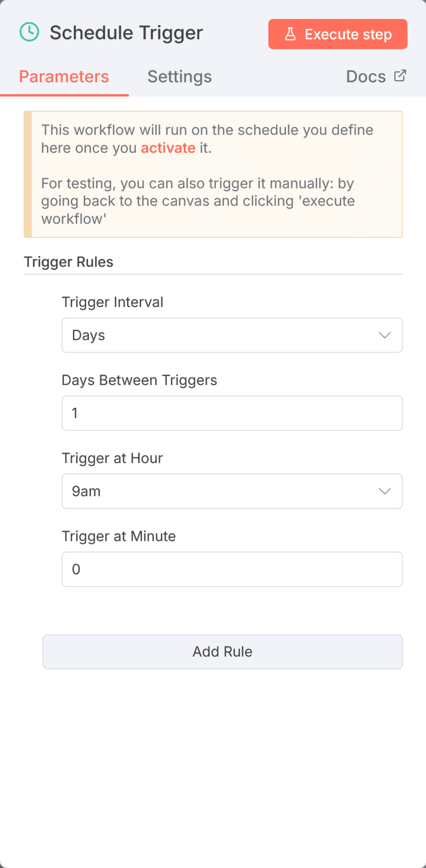Image resolution: width=426 pixels, height=868 pixels.
Task: Click the Trigger at Hour label
Action: [112, 458]
